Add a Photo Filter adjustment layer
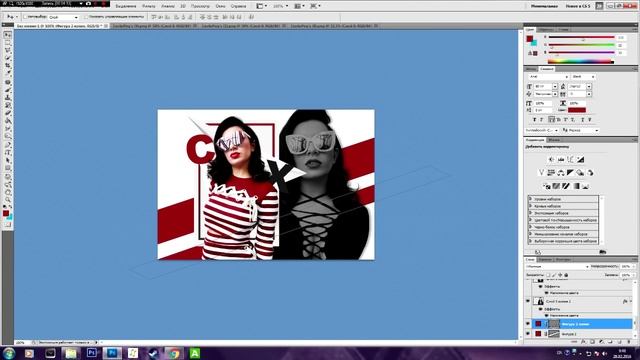The width and height of the screenshot is (640, 360). pos(580,173)
